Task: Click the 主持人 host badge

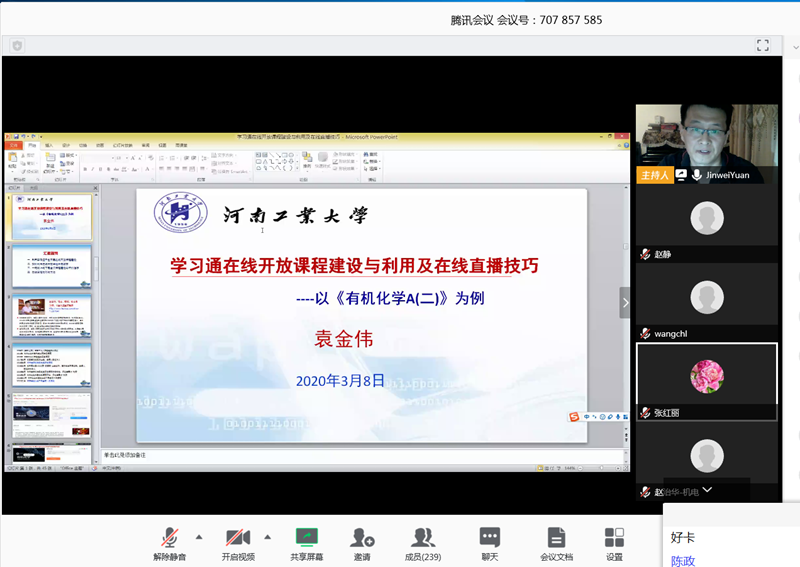Action: click(x=653, y=175)
